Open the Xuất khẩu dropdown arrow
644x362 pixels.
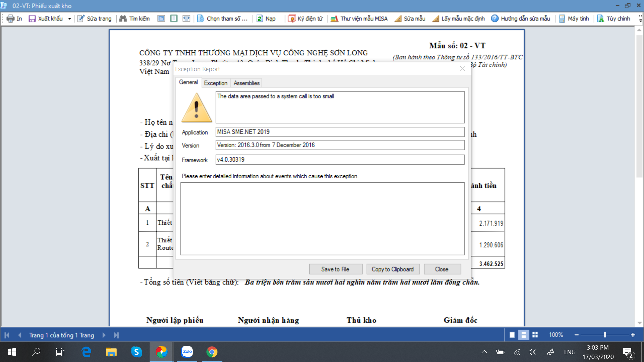[69, 19]
